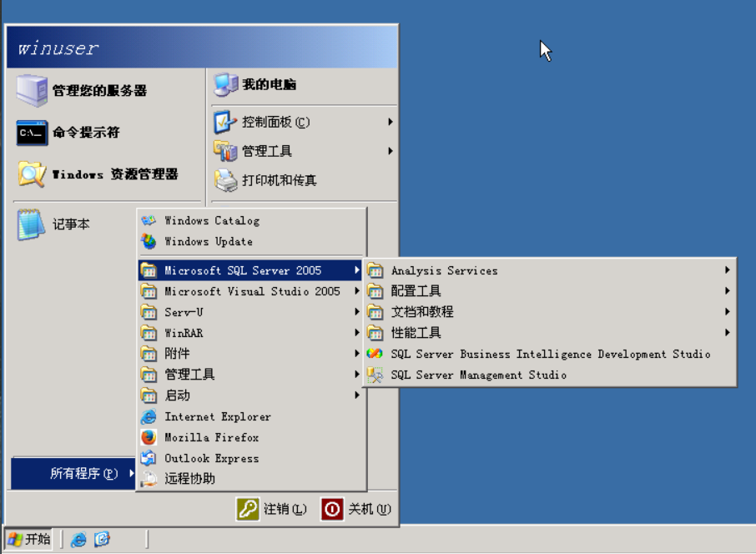Open the 启动 menu entry
The image size is (756, 554).
[x=250, y=395]
